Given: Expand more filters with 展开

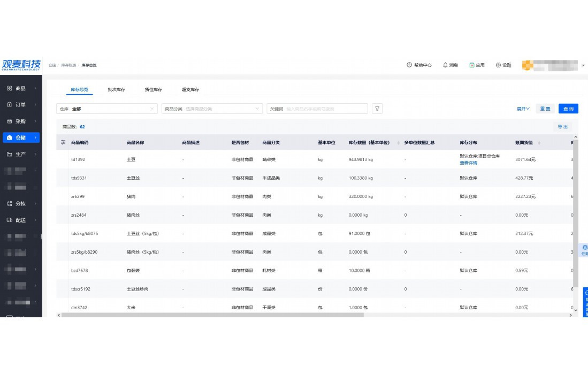Looking at the screenshot, I should coord(523,109).
